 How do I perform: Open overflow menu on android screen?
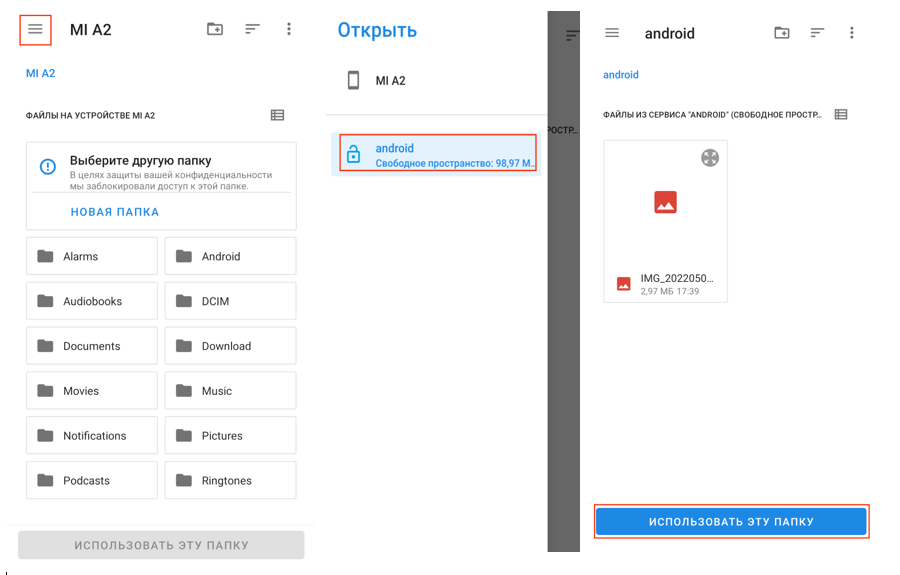click(852, 33)
